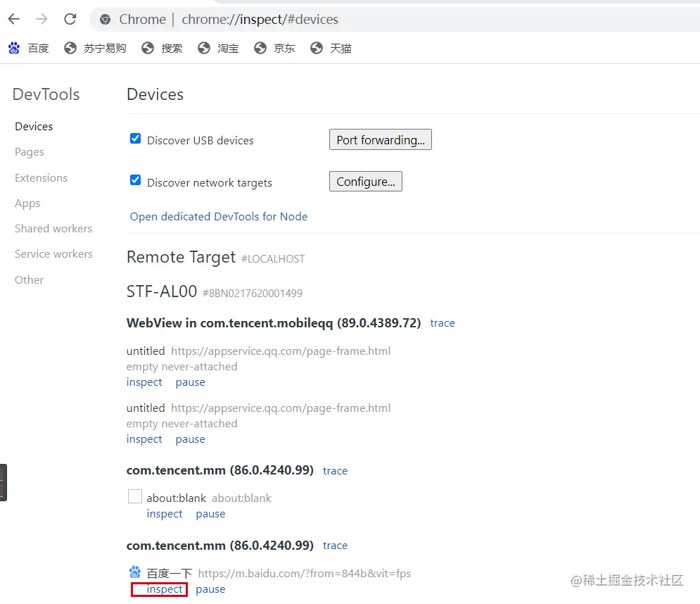The width and height of the screenshot is (700, 604).
Task: Open the 搜索 bookmark
Action: pyautogui.click(x=162, y=48)
